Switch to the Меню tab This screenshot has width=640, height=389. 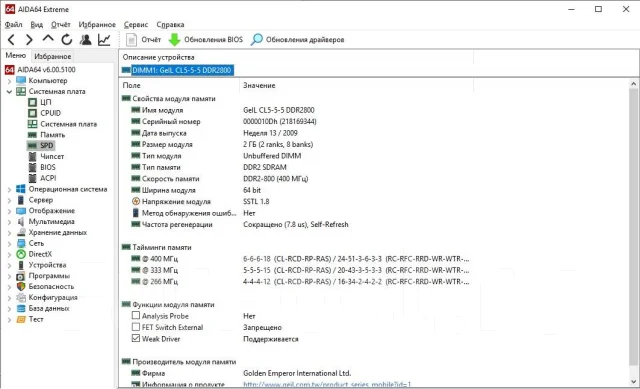tap(16, 56)
